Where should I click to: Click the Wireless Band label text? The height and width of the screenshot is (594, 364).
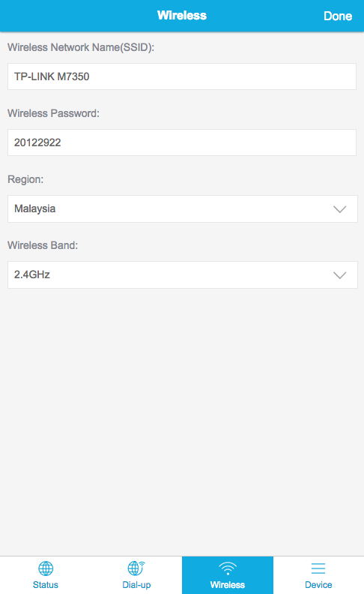[43, 245]
